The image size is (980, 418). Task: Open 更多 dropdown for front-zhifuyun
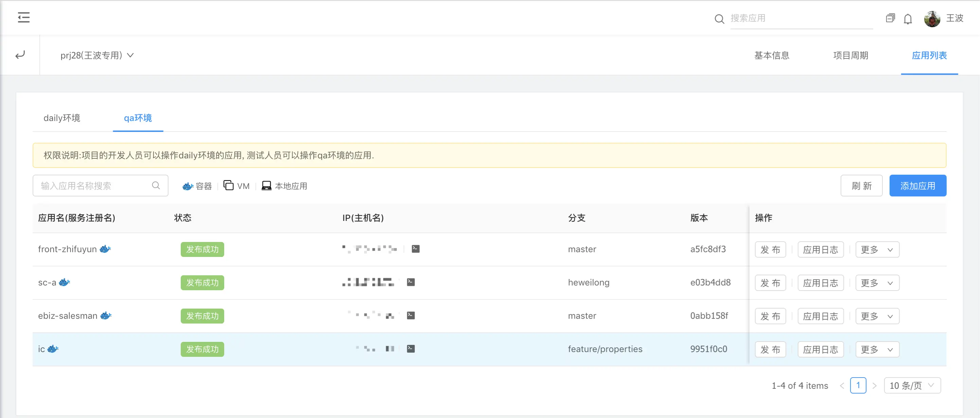(877, 250)
